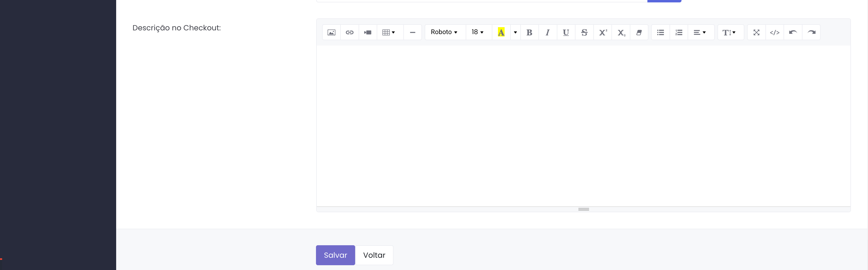Click inside the checkout description text area

pyautogui.click(x=583, y=125)
